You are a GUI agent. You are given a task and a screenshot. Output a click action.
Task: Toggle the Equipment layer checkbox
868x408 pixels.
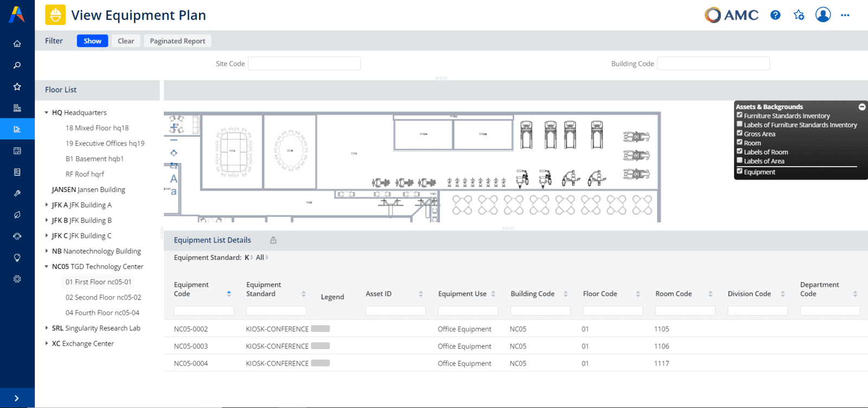(x=739, y=171)
